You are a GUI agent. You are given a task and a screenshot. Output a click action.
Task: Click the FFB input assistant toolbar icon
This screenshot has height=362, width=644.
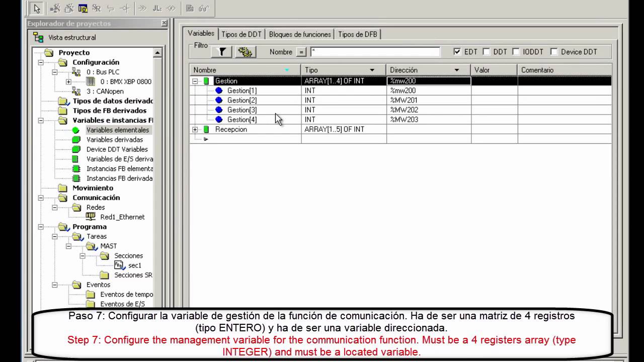(x=55, y=9)
